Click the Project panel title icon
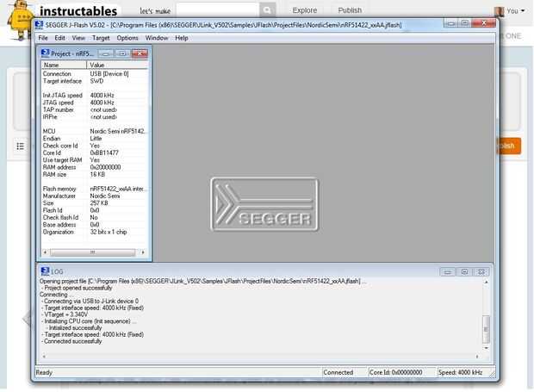Screen dimensions: 534x392 (x=45, y=53)
